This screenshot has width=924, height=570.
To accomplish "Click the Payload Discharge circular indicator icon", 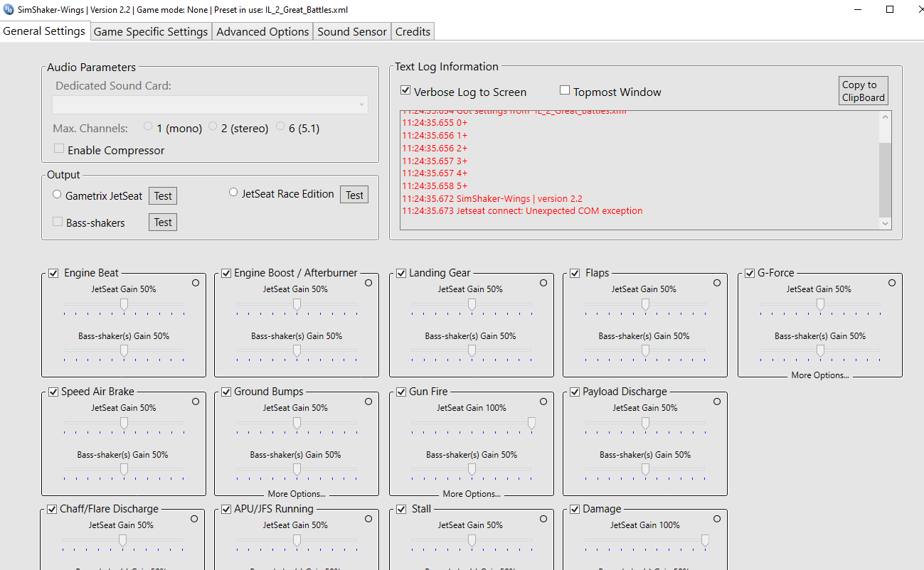I will point(717,402).
